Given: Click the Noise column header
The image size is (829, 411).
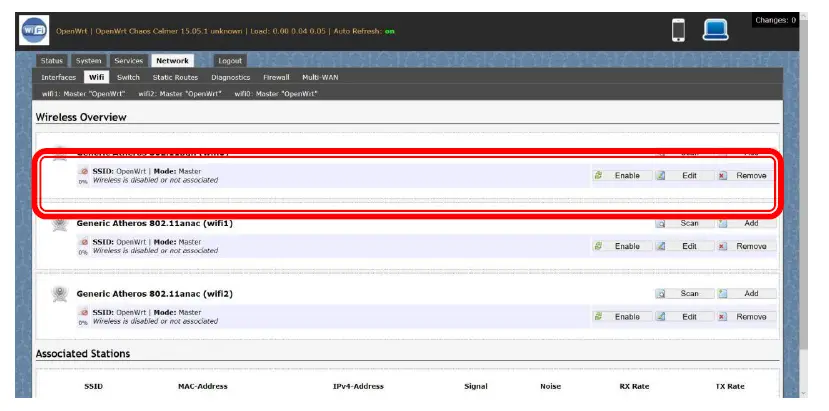Looking at the screenshot, I should tap(550, 386).
